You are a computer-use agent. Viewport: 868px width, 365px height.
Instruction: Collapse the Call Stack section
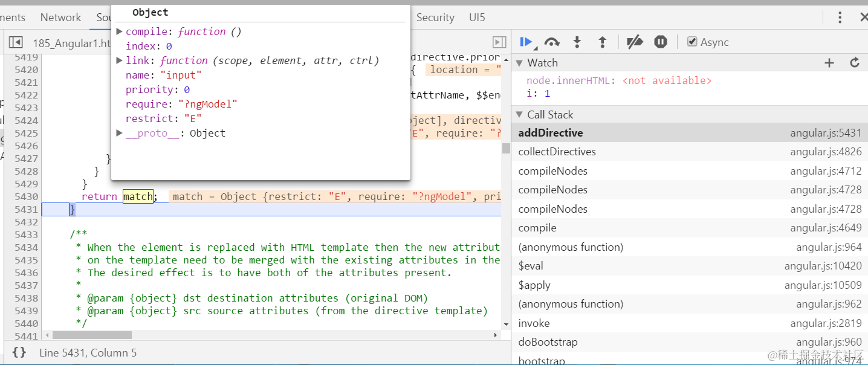519,115
